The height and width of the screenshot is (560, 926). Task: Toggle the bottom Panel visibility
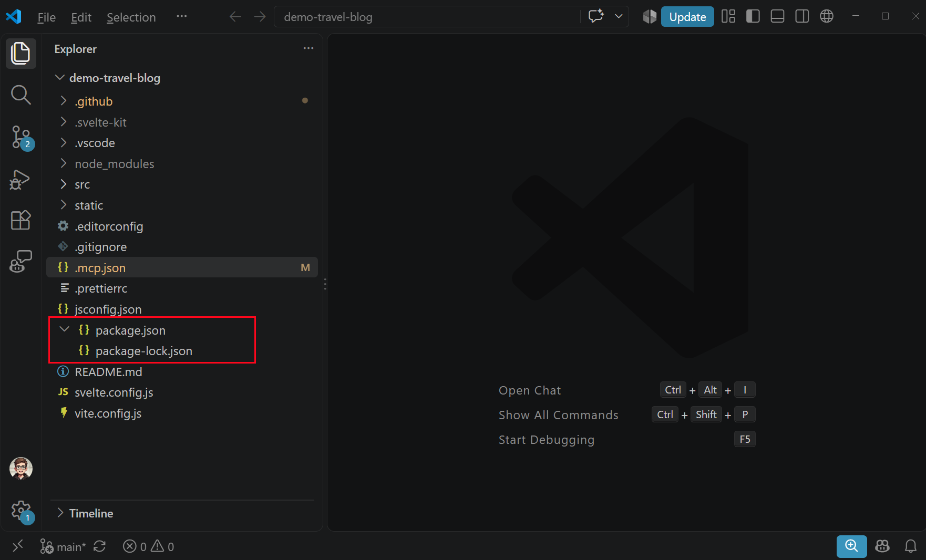777,16
